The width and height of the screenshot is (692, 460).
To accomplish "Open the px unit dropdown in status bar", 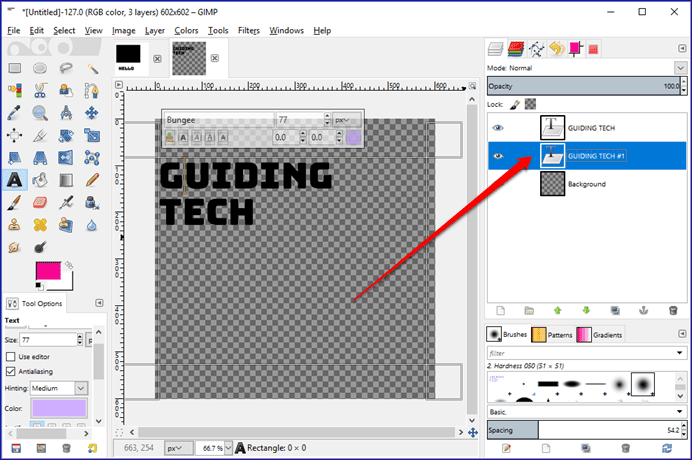I will (x=179, y=448).
